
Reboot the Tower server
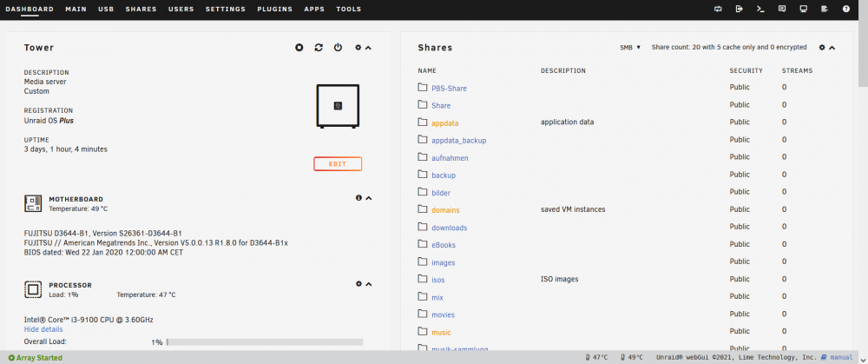point(319,48)
